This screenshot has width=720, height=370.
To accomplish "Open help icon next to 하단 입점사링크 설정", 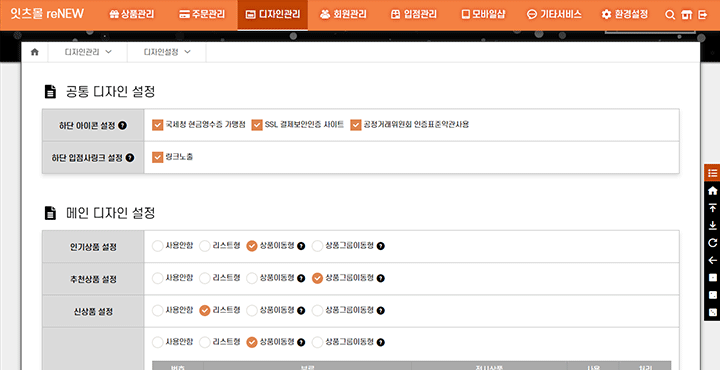I will [x=130, y=157].
